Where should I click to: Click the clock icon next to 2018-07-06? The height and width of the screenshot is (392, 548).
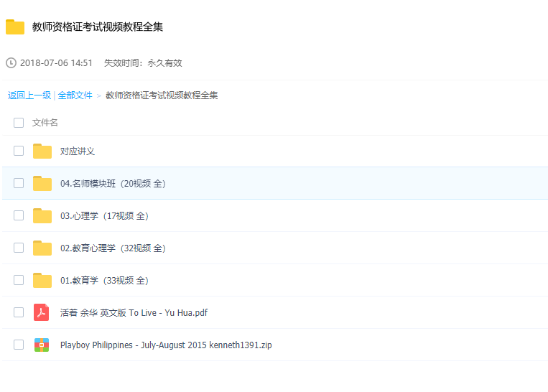click(11, 63)
